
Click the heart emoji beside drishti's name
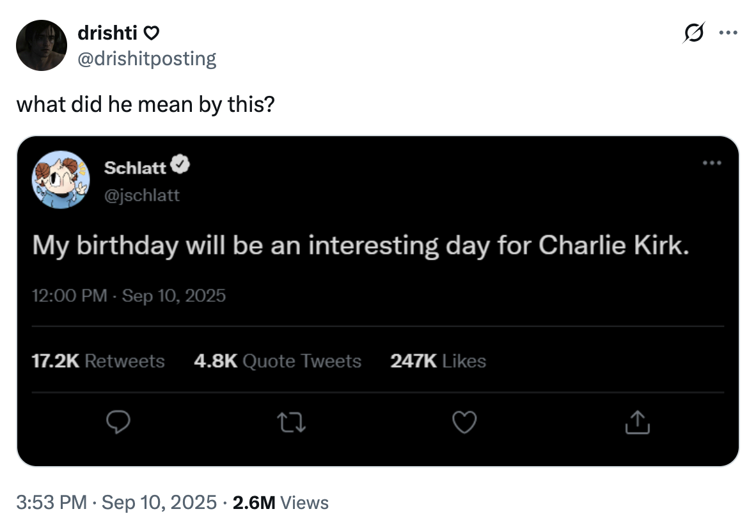152,33
